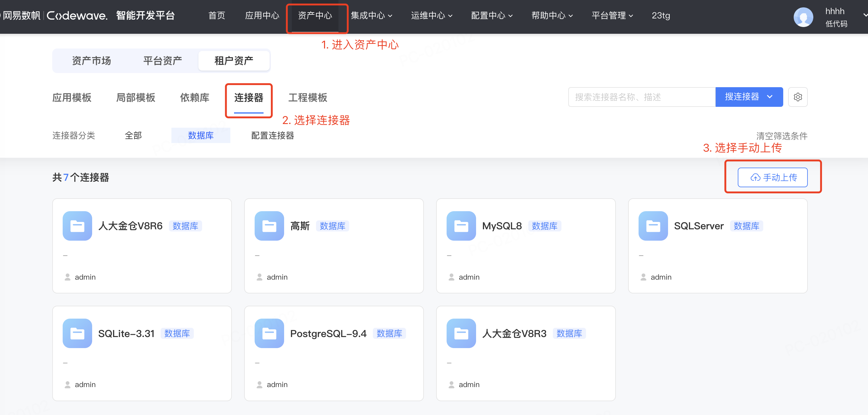
Task: Click the Codewave logo in header
Action: coord(77,15)
